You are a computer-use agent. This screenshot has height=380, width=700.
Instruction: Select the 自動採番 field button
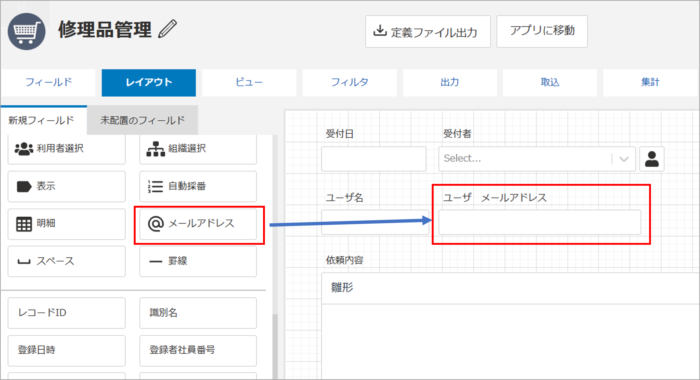point(198,186)
